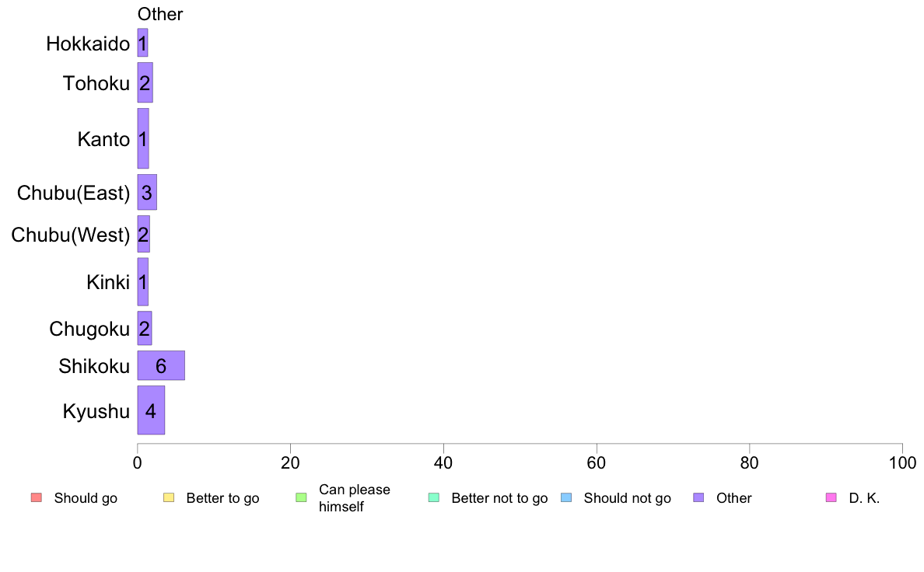Viewport: 924px width, 572px height.
Task: Click the teal Better not to go swatch
Action: pos(434,497)
